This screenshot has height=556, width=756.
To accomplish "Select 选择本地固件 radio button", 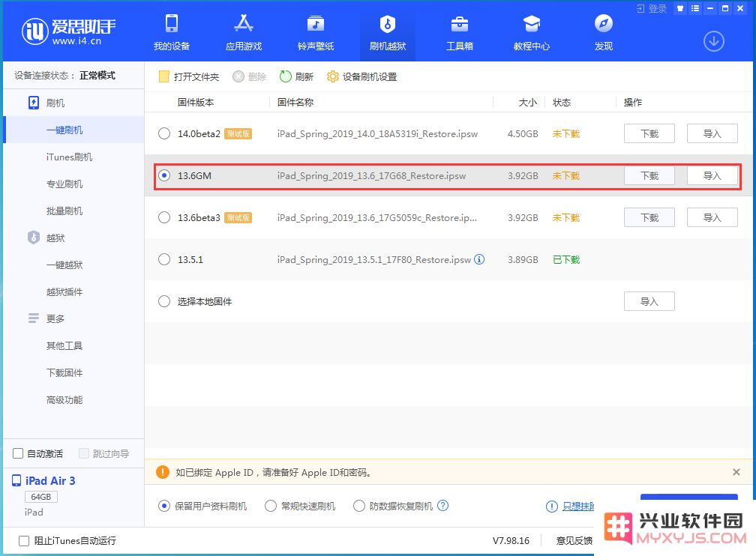I will tap(164, 301).
